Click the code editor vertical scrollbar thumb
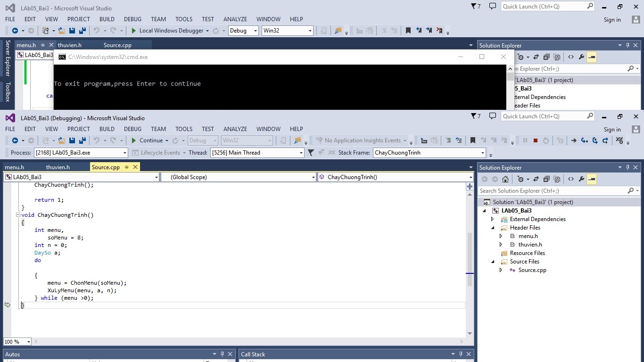This screenshot has width=644, height=362. (x=469, y=259)
